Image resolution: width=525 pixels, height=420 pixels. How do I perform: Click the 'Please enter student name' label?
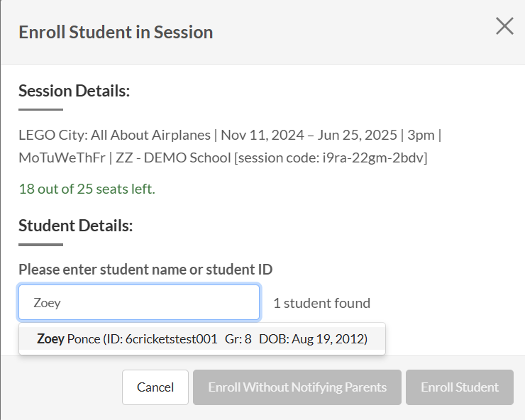(145, 269)
